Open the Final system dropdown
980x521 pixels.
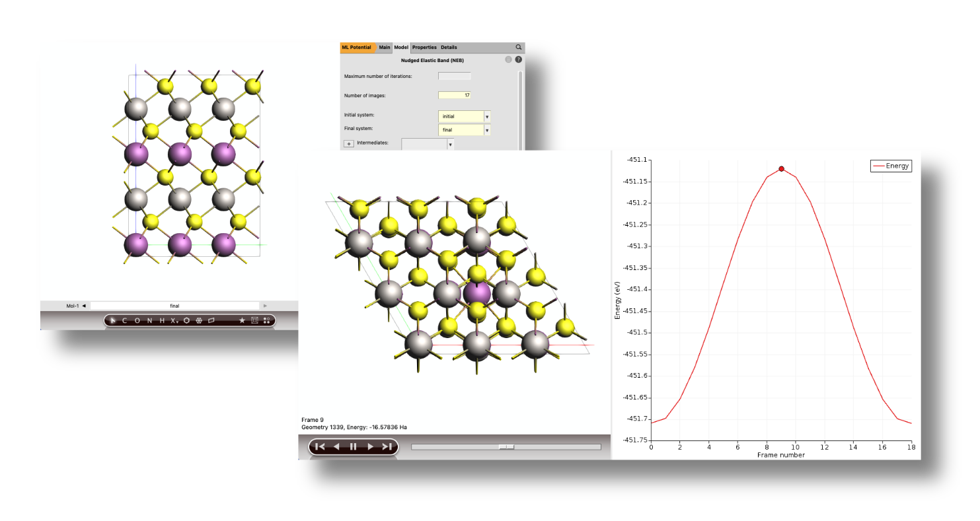coord(487,130)
